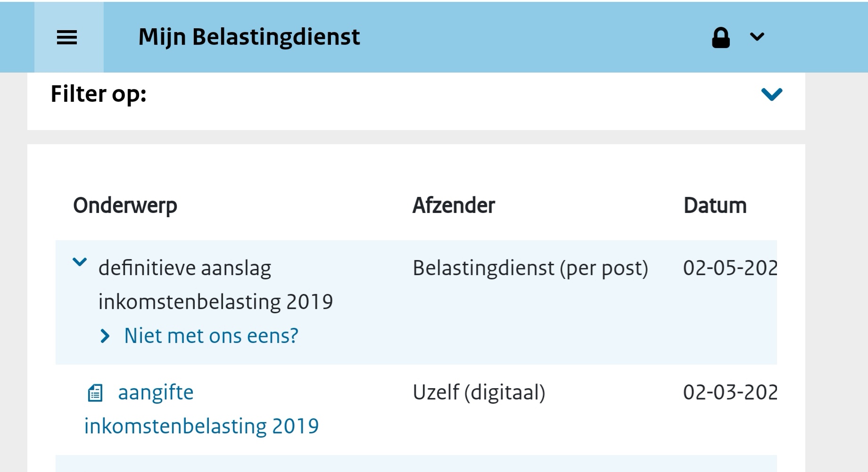The height and width of the screenshot is (472, 868).
Task: Sort by the Afzender column header
Action: tap(454, 205)
